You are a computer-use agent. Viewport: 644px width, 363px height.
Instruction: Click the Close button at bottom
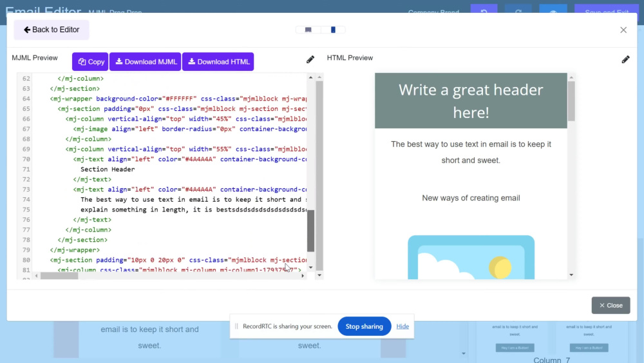pos(611,306)
